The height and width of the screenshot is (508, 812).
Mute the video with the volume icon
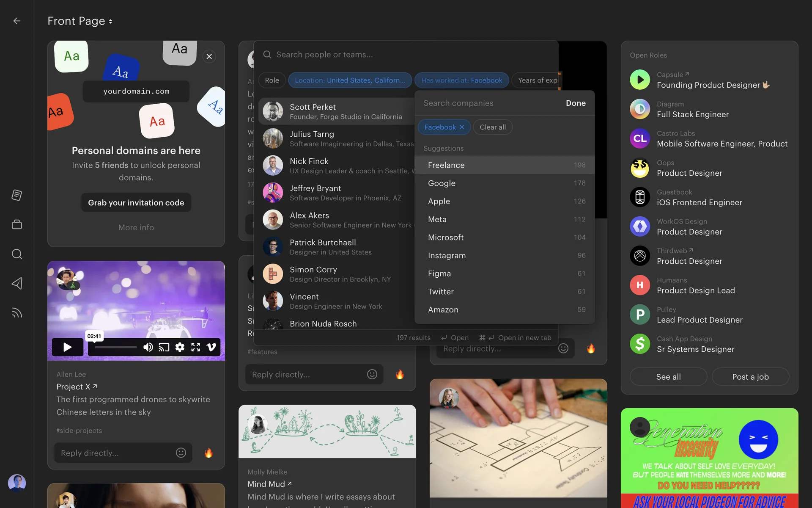tap(148, 347)
